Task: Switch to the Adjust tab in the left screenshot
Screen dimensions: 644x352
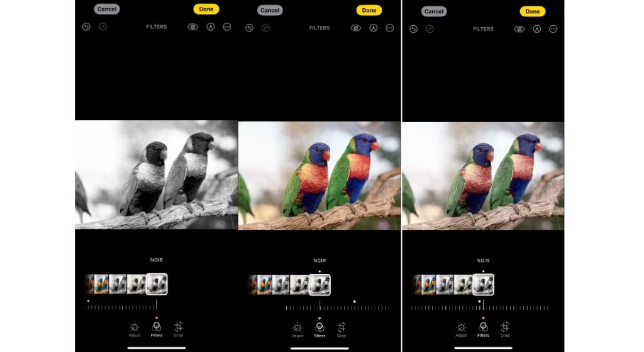Action: (x=134, y=329)
